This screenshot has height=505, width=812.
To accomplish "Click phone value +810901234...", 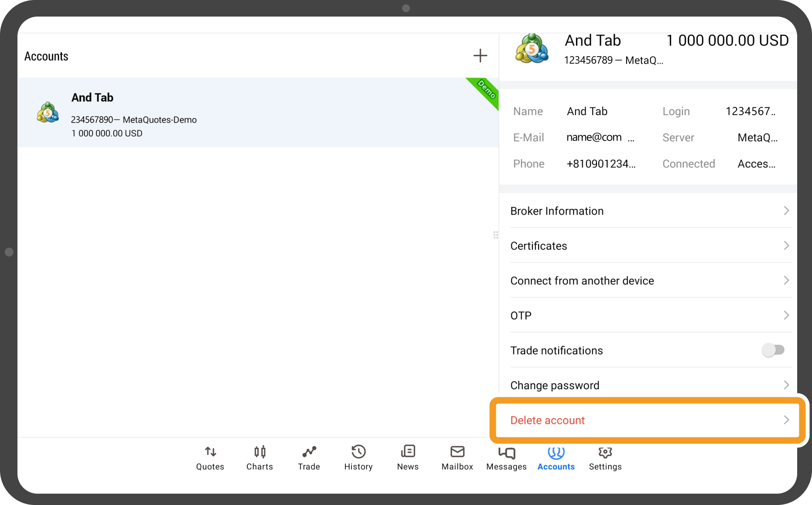I will pyautogui.click(x=601, y=164).
